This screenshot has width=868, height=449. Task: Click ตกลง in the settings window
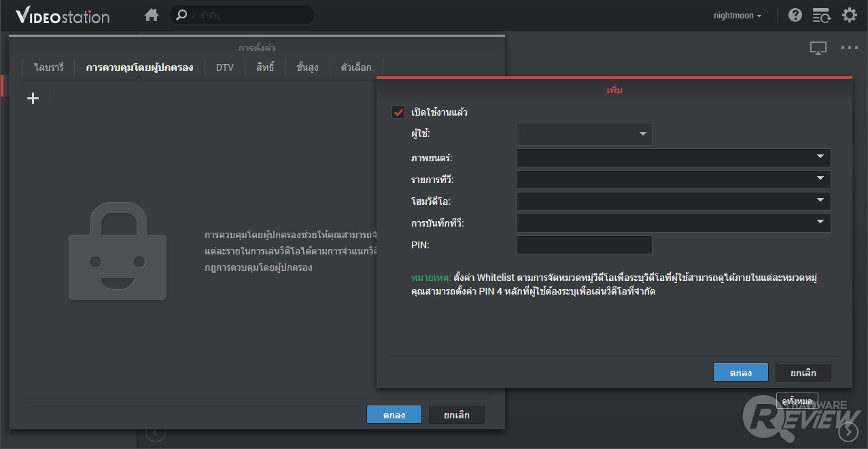click(394, 415)
